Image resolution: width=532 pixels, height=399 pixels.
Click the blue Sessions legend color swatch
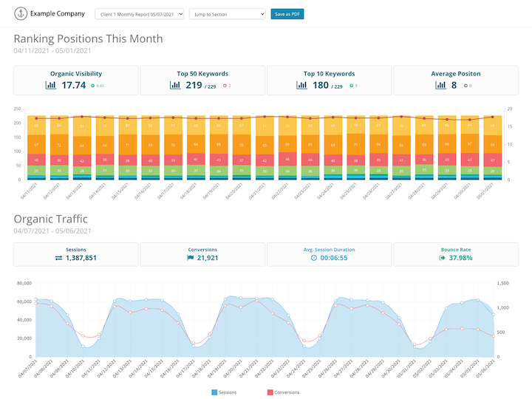[x=213, y=392]
